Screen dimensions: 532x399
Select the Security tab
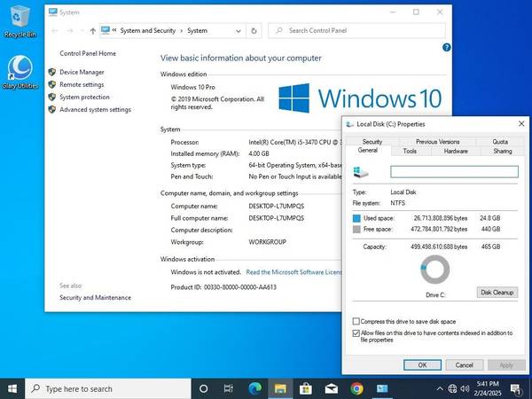click(x=372, y=142)
